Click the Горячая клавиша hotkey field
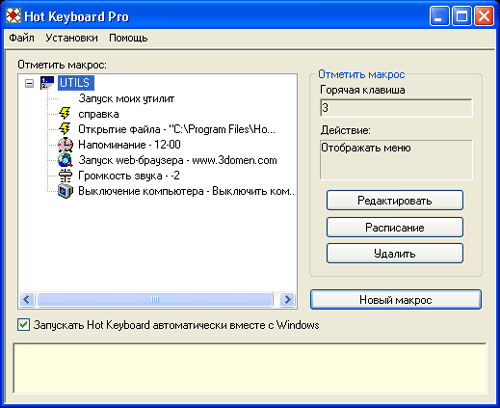500x408 pixels. click(396, 108)
